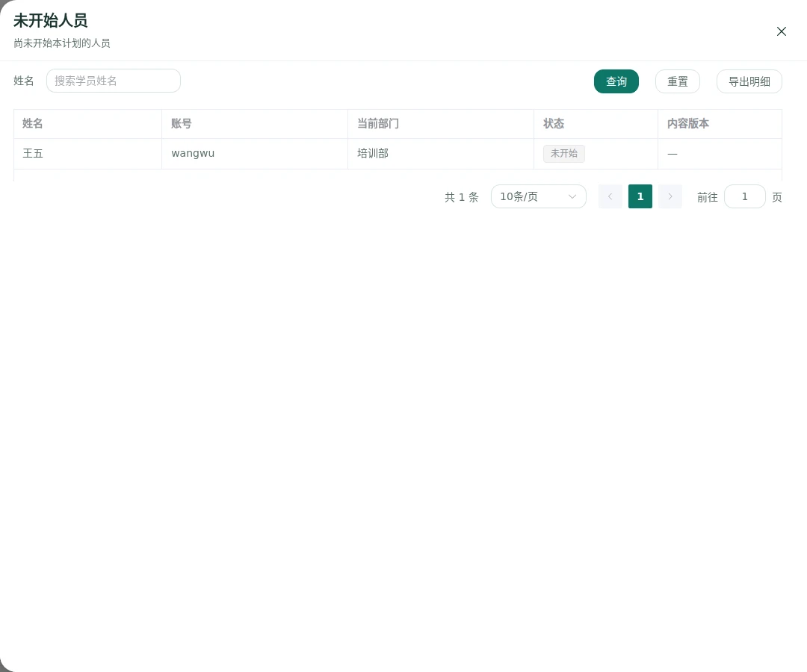Select the wangwu account cell

click(255, 154)
